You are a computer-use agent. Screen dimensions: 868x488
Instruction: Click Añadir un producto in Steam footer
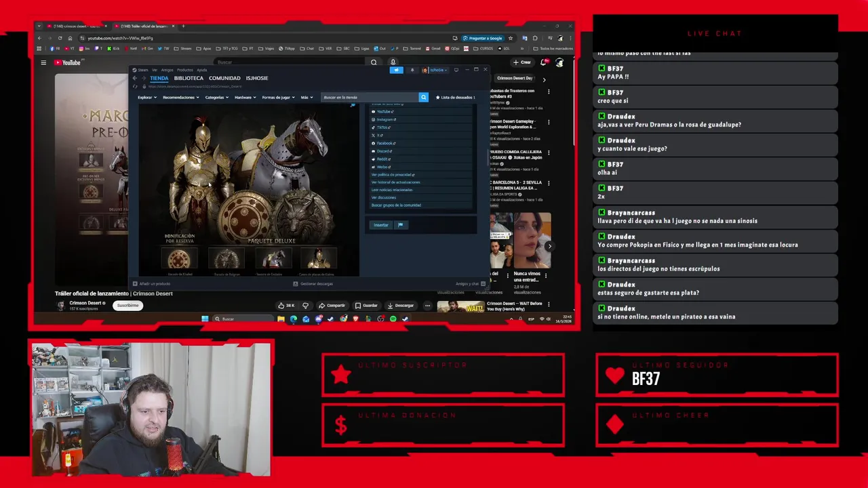pos(151,284)
